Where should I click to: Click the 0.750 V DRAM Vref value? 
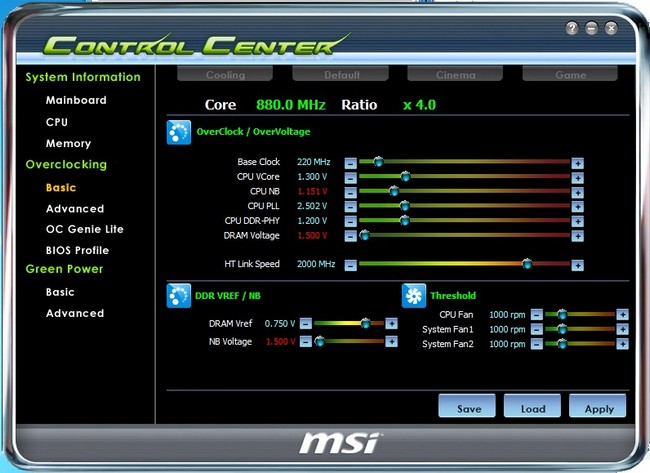tap(280, 323)
